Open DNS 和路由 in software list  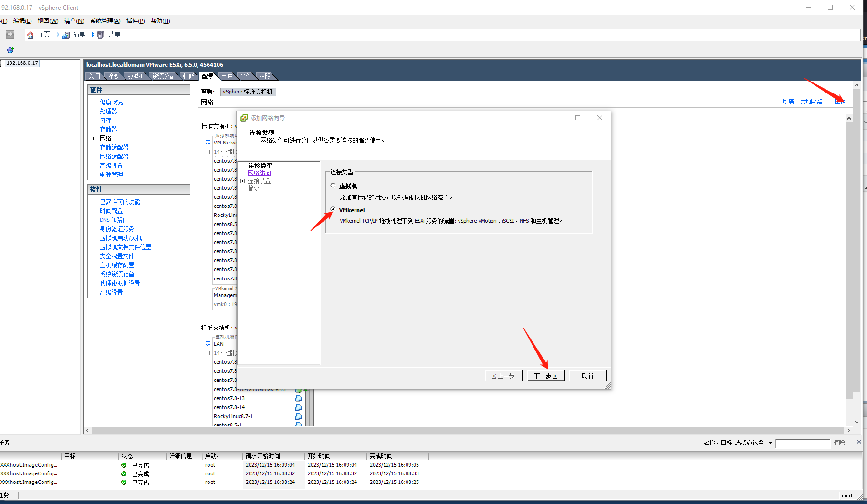[114, 220]
